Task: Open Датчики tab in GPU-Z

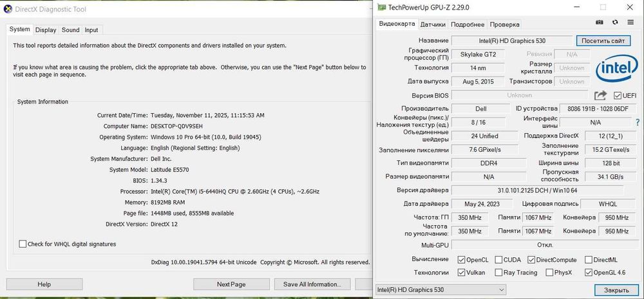Action: 433,24
